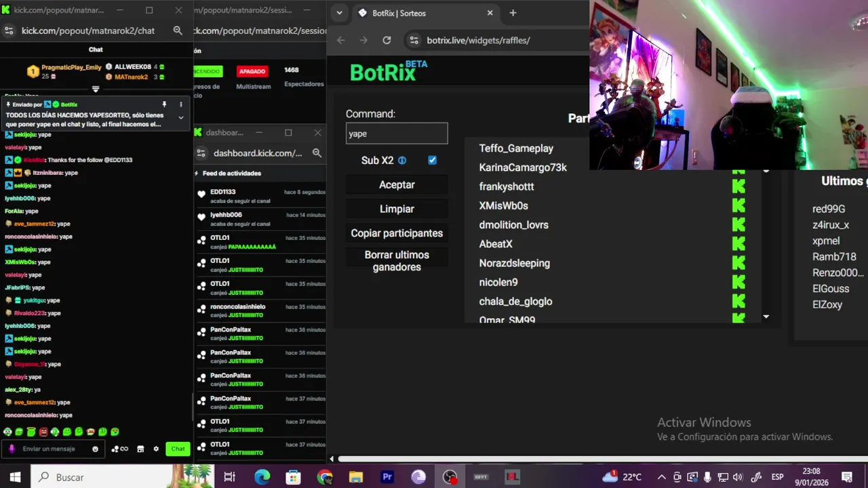This screenshot has width=868, height=488.
Task: Click Copiar participantes button
Action: click(x=397, y=233)
